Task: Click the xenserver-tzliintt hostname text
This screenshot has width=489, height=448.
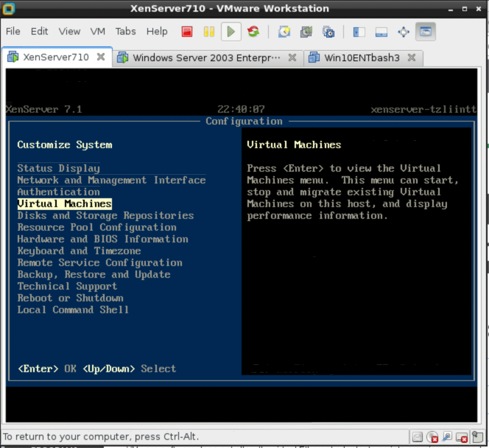Action: [424, 109]
